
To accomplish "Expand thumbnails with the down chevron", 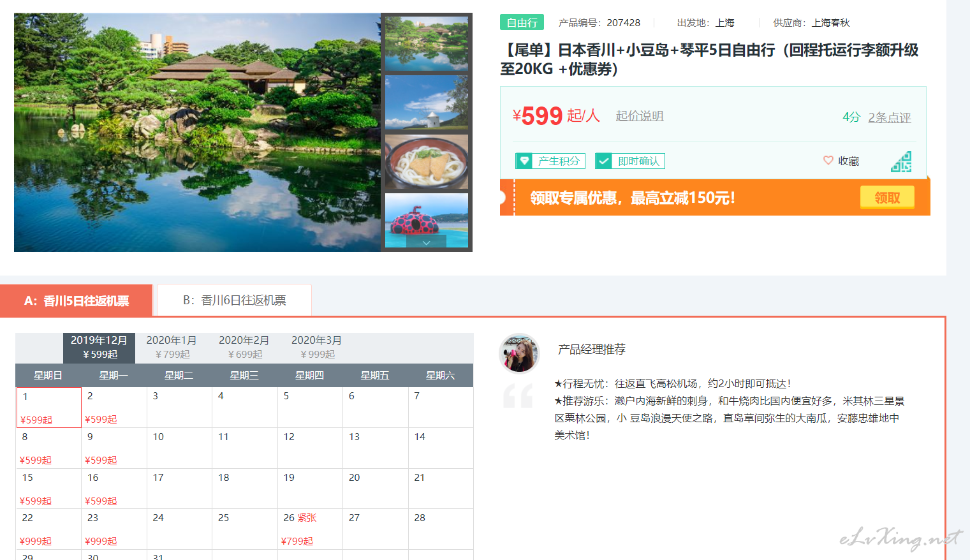I will (426, 243).
